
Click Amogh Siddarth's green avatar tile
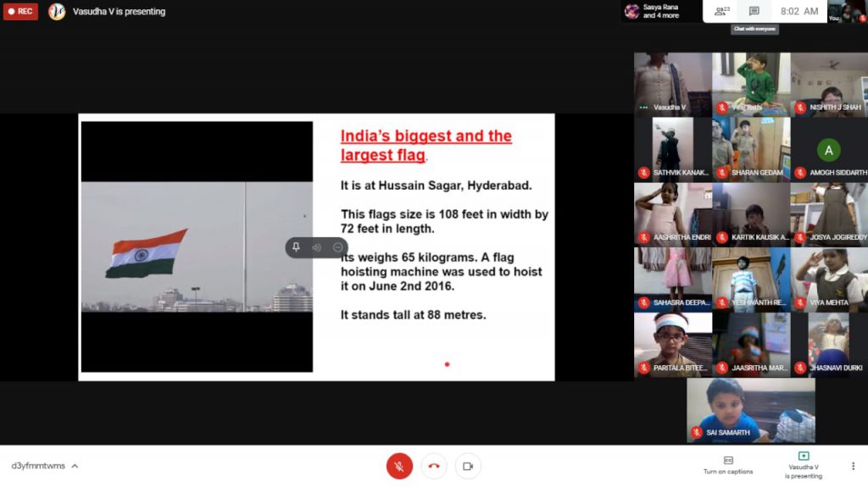828,151
